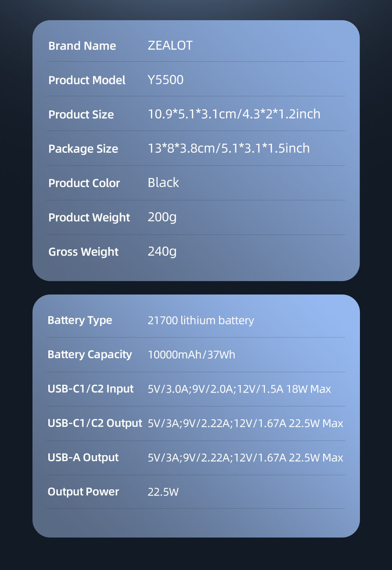Click the Brand Name label
Image resolution: width=392 pixels, height=570 pixels.
coord(82,46)
